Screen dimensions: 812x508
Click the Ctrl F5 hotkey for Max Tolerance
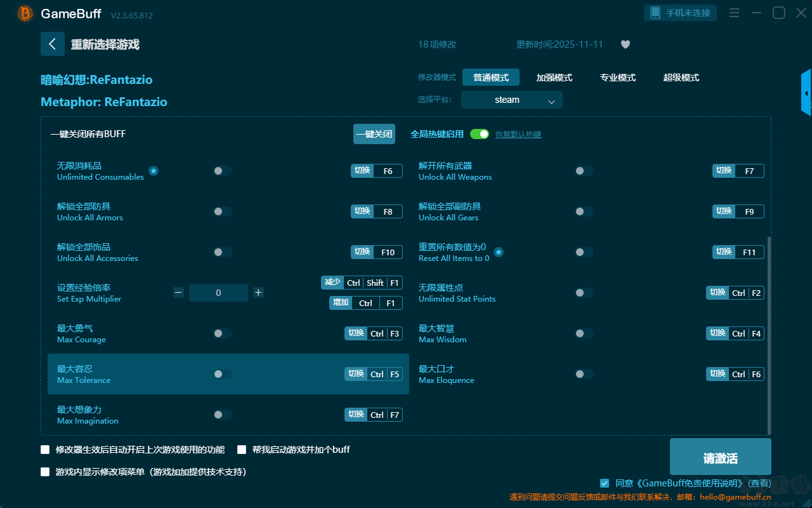374,374
